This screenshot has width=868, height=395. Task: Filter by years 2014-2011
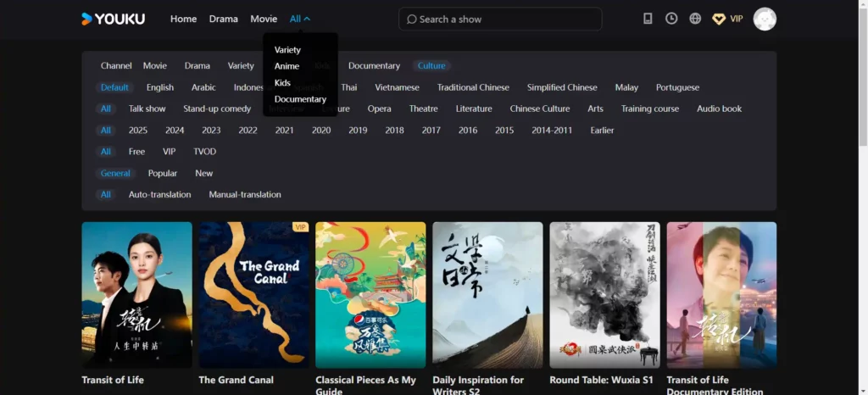[x=552, y=131]
